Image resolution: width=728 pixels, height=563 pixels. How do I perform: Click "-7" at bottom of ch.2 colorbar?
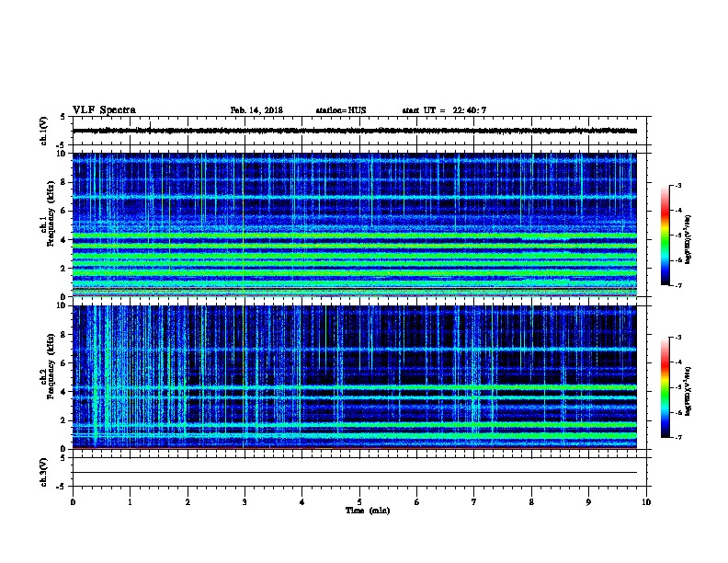coord(677,437)
